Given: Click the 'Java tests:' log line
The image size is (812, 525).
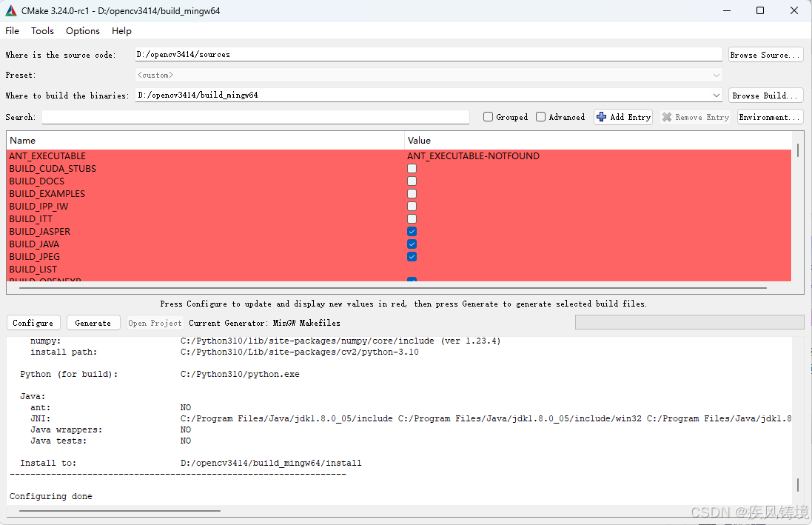Looking at the screenshot, I should tap(110, 441).
